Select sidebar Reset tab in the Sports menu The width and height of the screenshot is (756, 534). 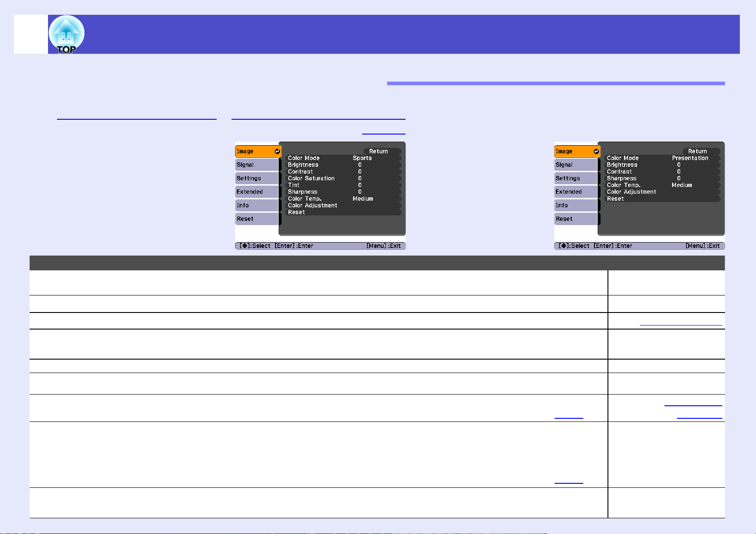(258, 219)
